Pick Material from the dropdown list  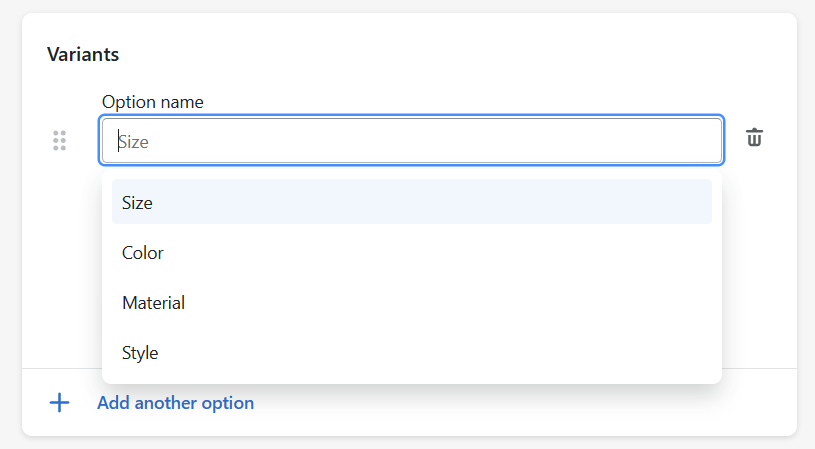[x=412, y=302]
